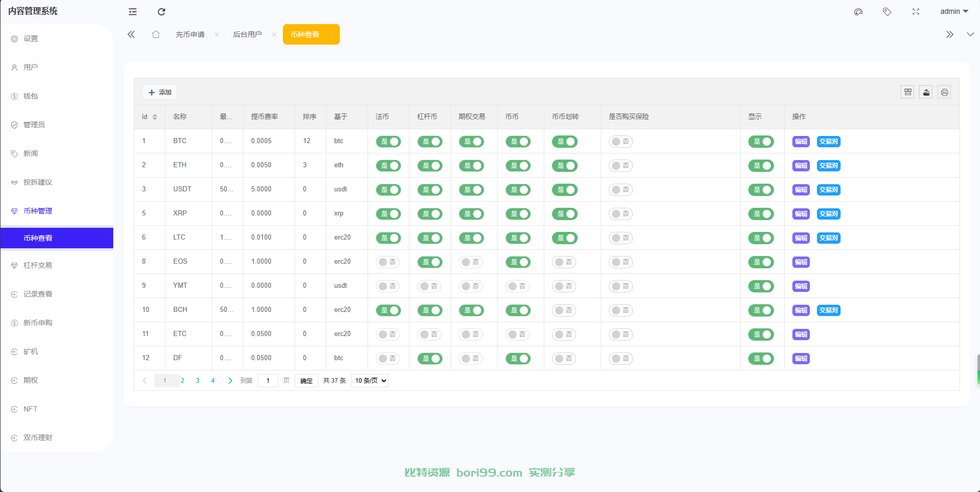Open the 投拆建议 sidebar menu
This screenshot has width=980, height=492.
click(57, 182)
